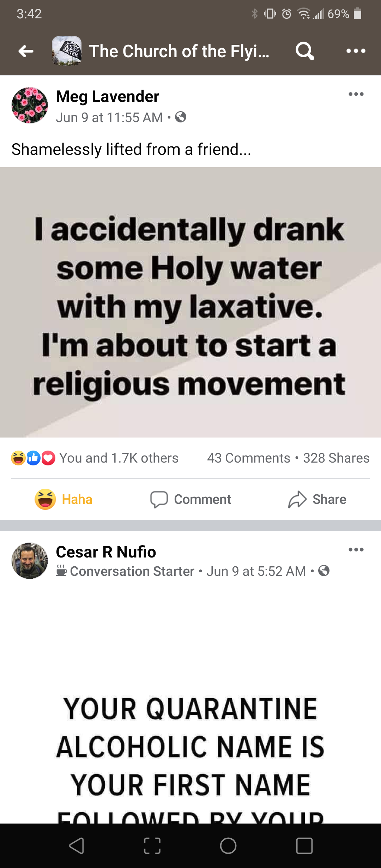The height and width of the screenshot is (868, 381).
Task: View Meg Lavender's profile picture
Action: pos(30,105)
